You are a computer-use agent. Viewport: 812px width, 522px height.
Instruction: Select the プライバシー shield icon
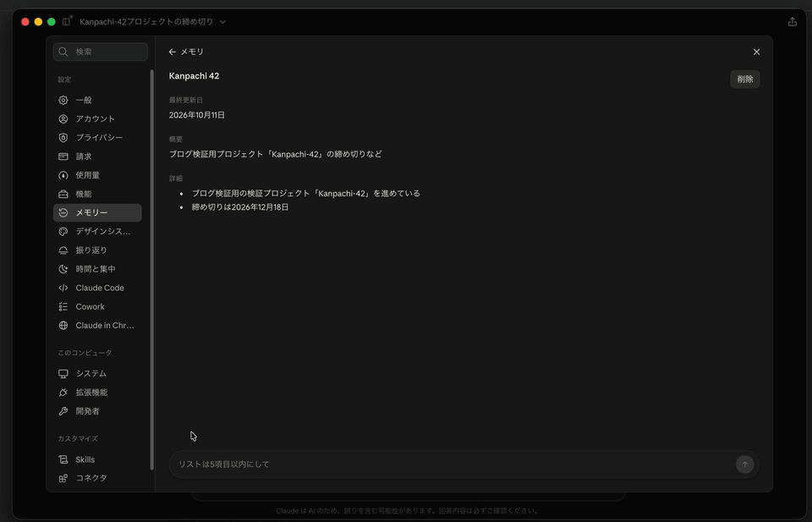click(63, 138)
